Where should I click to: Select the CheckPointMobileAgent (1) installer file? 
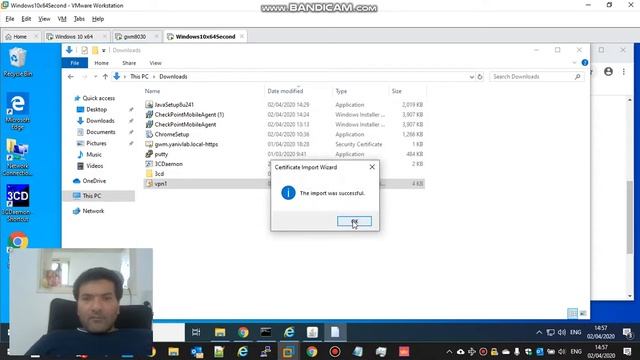point(189,114)
